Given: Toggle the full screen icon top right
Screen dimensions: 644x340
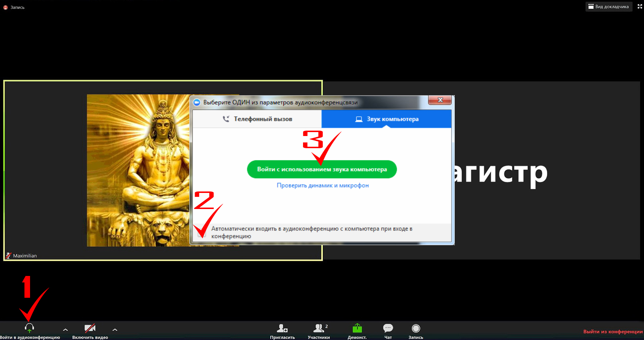Looking at the screenshot, I should click(x=640, y=6).
